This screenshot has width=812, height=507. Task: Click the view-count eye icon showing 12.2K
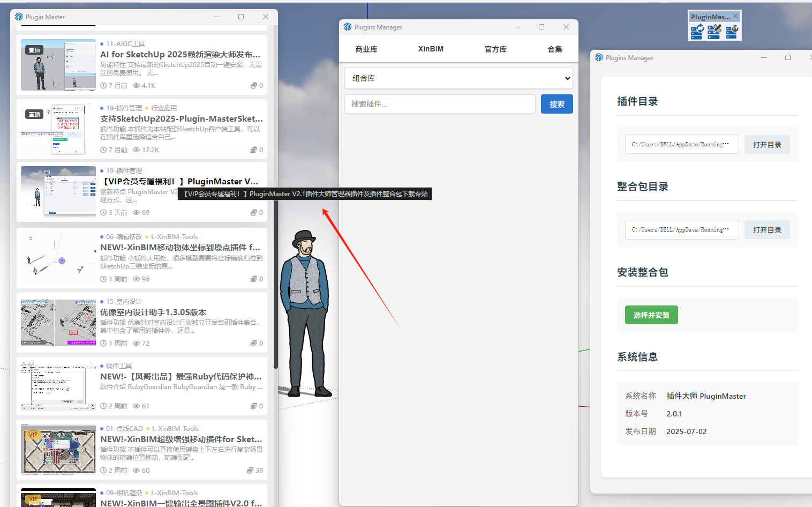point(136,150)
